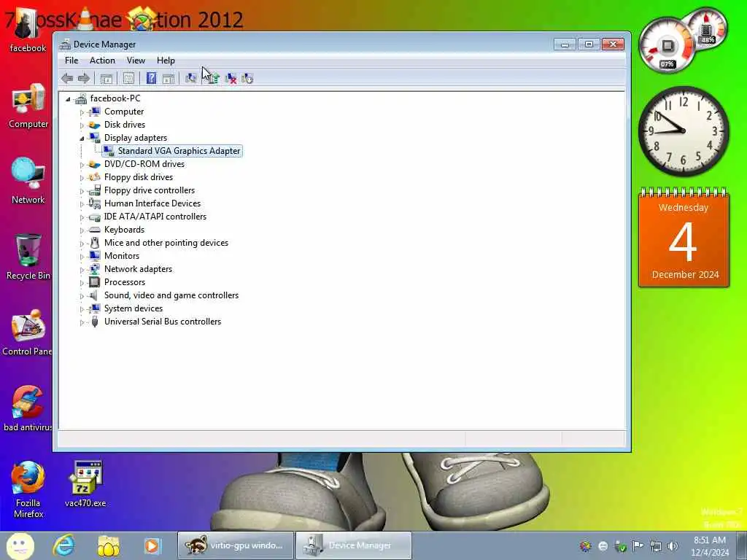Click the Disk drives category label

pos(125,124)
